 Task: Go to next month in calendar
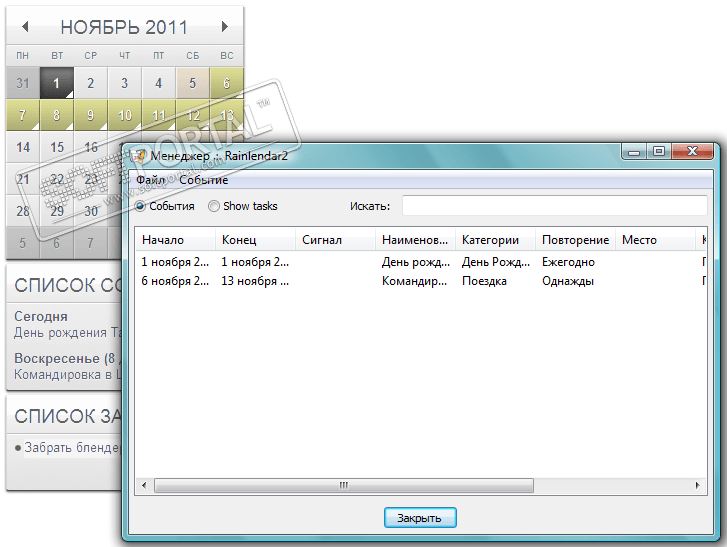click(x=225, y=26)
